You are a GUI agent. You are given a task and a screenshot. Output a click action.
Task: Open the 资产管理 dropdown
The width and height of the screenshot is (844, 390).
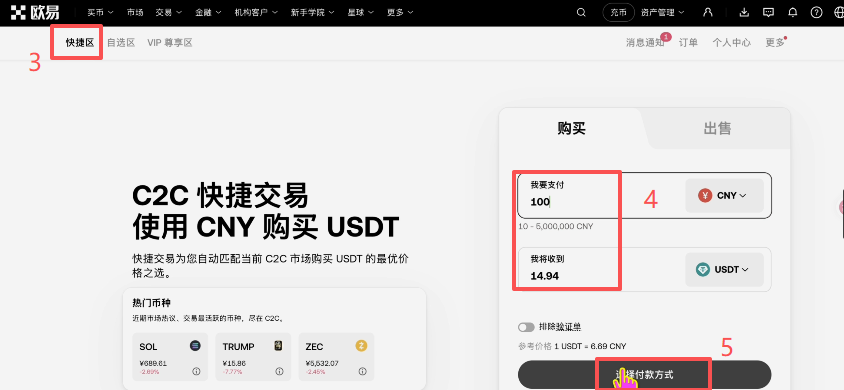[663, 12]
